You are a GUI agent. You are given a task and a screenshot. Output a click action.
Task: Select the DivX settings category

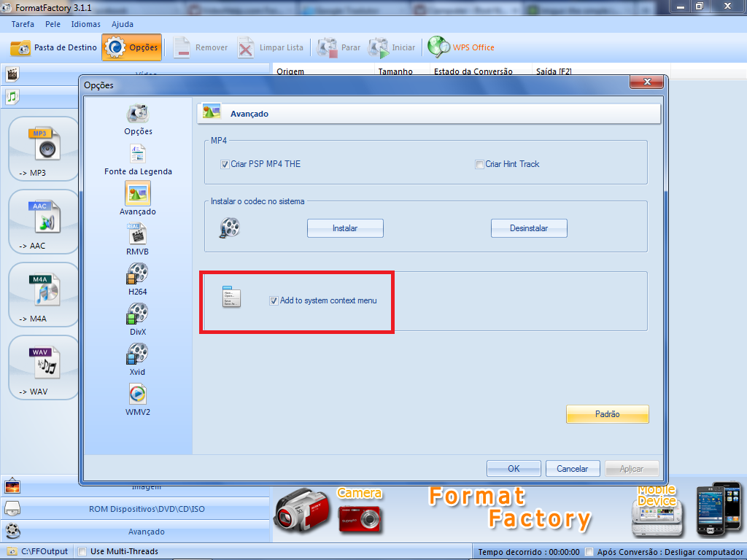click(138, 319)
